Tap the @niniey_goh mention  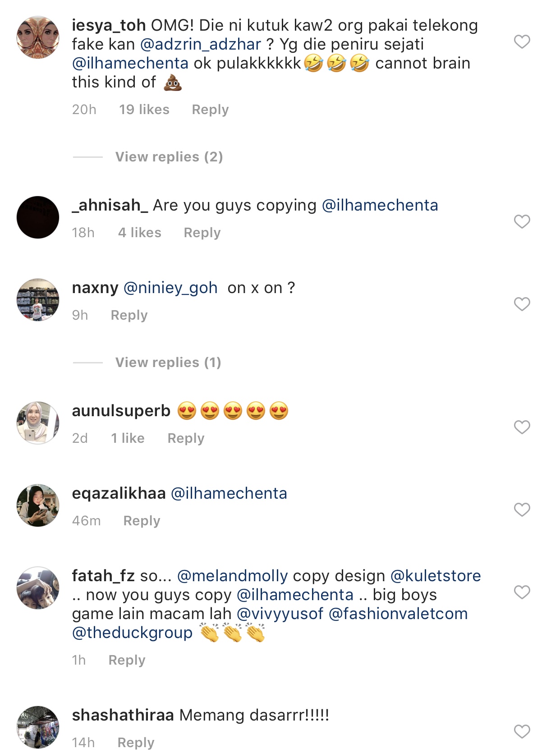(x=170, y=288)
